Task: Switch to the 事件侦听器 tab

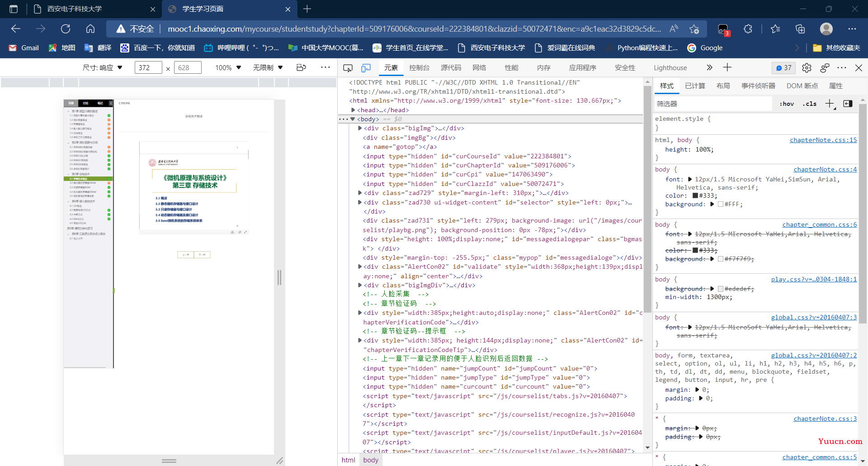Action: click(x=758, y=86)
